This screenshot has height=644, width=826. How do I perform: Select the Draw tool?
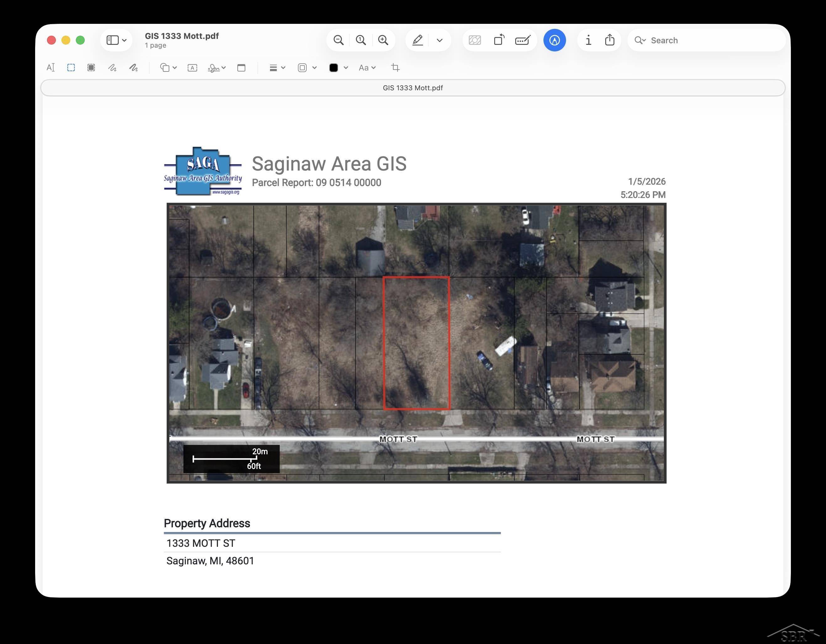coord(134,68)
